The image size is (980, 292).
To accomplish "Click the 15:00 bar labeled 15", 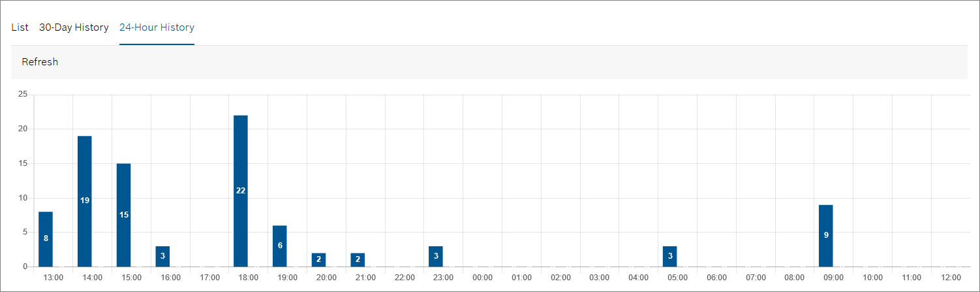I will tap(124, 215).
